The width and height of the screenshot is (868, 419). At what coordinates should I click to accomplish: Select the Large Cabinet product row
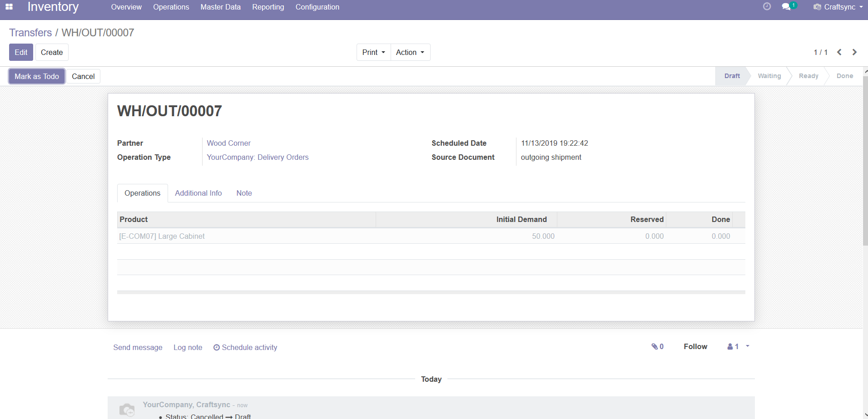pyautogui.click(x=162, y=236)
